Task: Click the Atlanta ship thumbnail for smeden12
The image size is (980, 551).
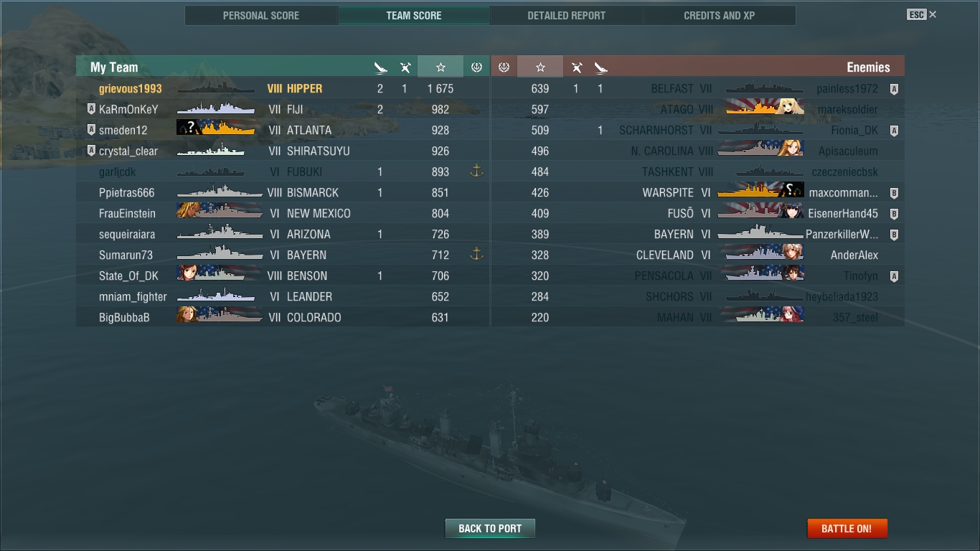Action: click(216, 130)
